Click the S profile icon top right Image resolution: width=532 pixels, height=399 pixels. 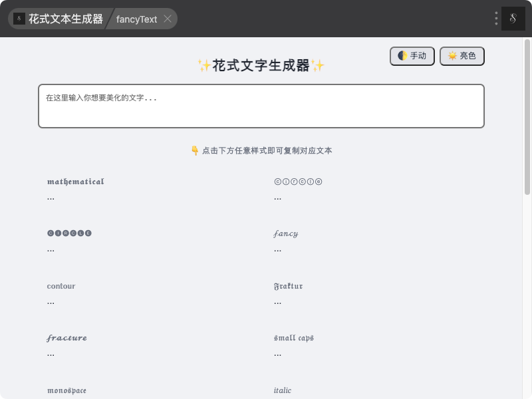(x=513, y=19)
